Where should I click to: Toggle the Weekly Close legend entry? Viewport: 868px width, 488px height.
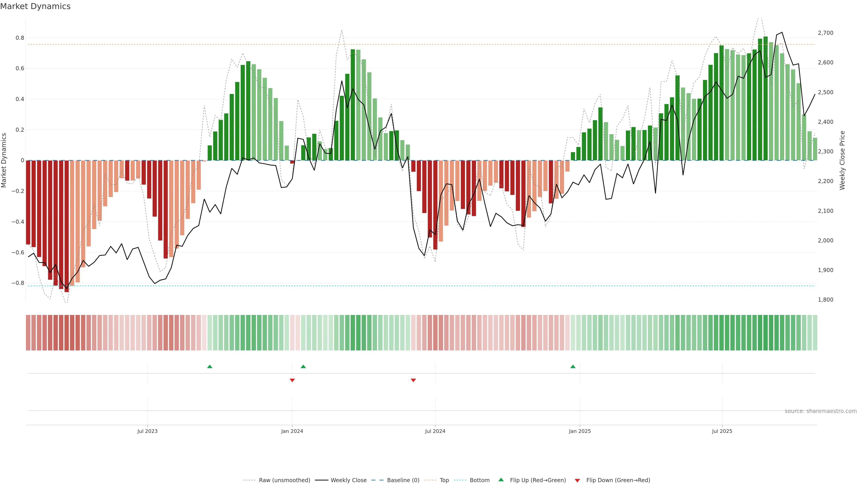(x=348, y=480)
